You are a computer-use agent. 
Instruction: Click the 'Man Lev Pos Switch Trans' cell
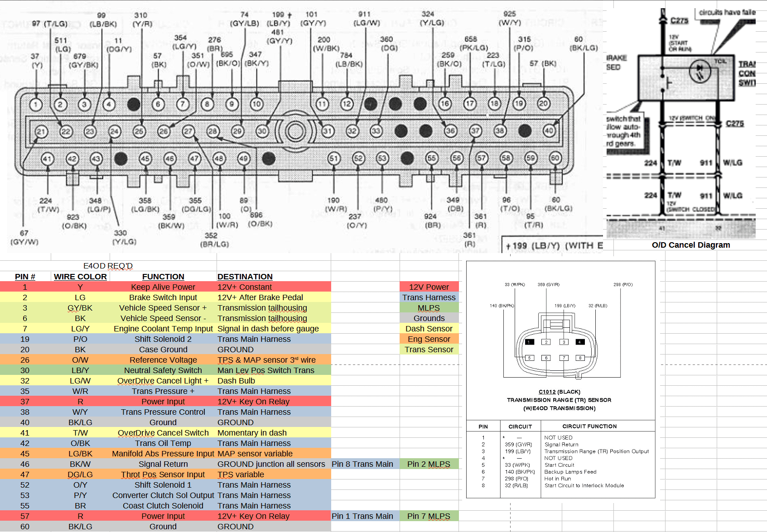click(274, 370)
